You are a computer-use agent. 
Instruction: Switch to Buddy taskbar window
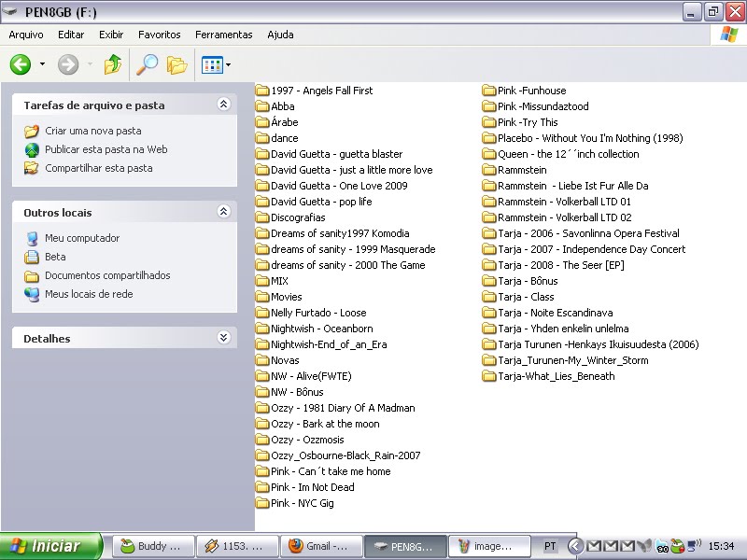click(153, 546)
